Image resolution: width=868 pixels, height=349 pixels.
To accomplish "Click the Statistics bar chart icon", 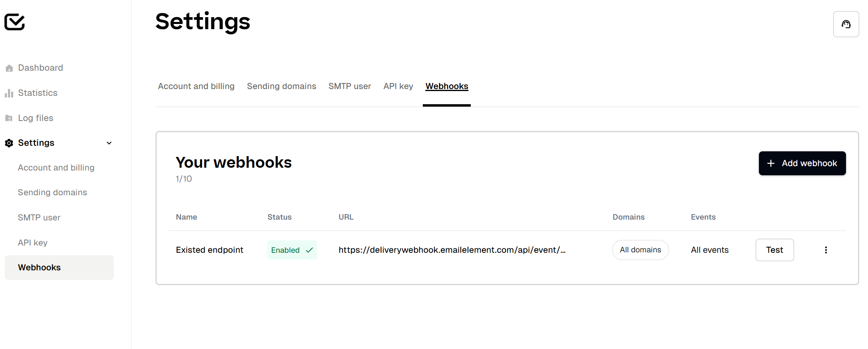I will pyautogui.click(x=9, y=93).
